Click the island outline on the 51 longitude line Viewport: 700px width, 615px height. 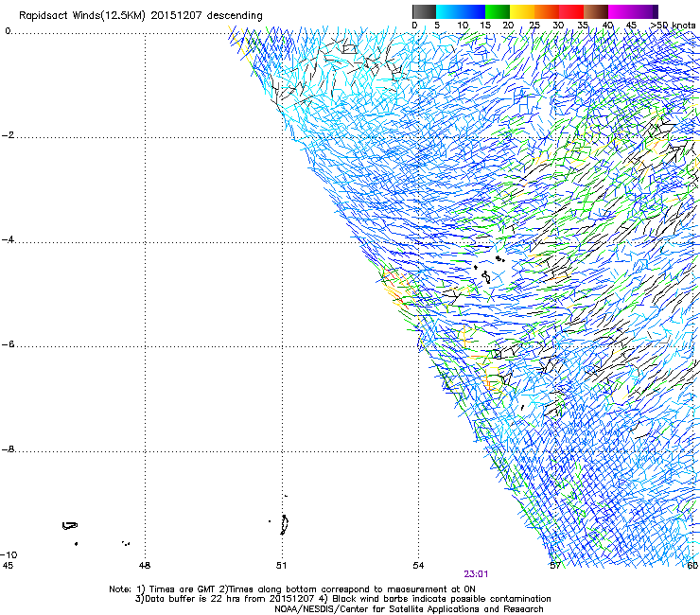tap(284, 525)
